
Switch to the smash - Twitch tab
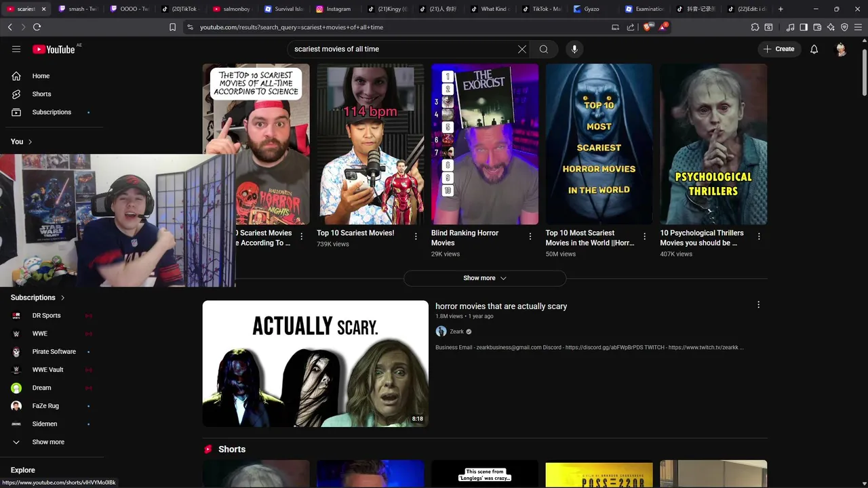click(x=77, y=9)
